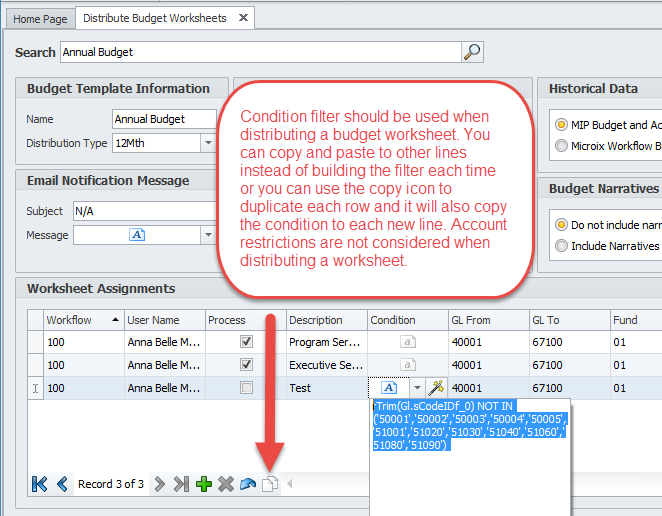The image size is (662, 516).
Task: Delete row with the X icon
Action: [226, 484]
